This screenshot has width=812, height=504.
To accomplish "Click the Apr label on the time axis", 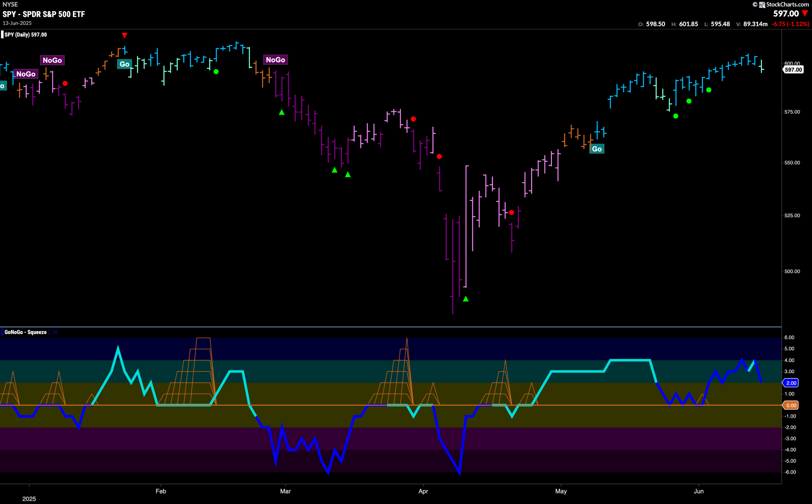I will click(423, 491).
